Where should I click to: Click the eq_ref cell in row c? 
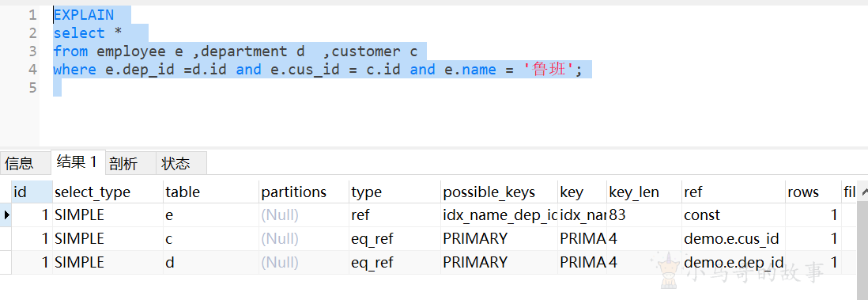pyautogui.click(x=394, y=238)
